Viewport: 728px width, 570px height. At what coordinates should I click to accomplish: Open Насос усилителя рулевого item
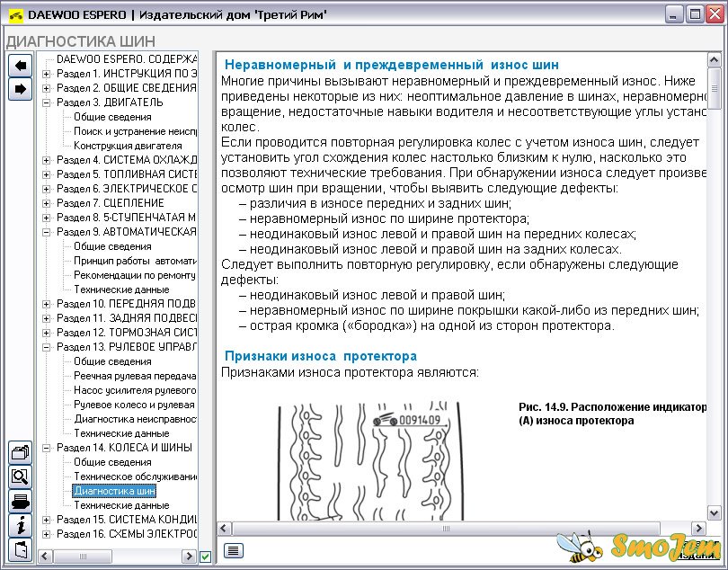[135, 391]
